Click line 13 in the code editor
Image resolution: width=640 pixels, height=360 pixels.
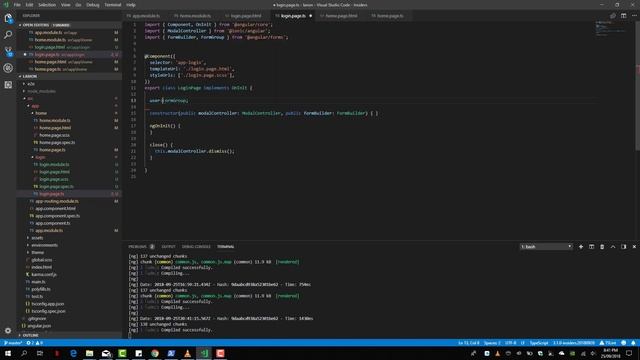[x=359, y=100]
